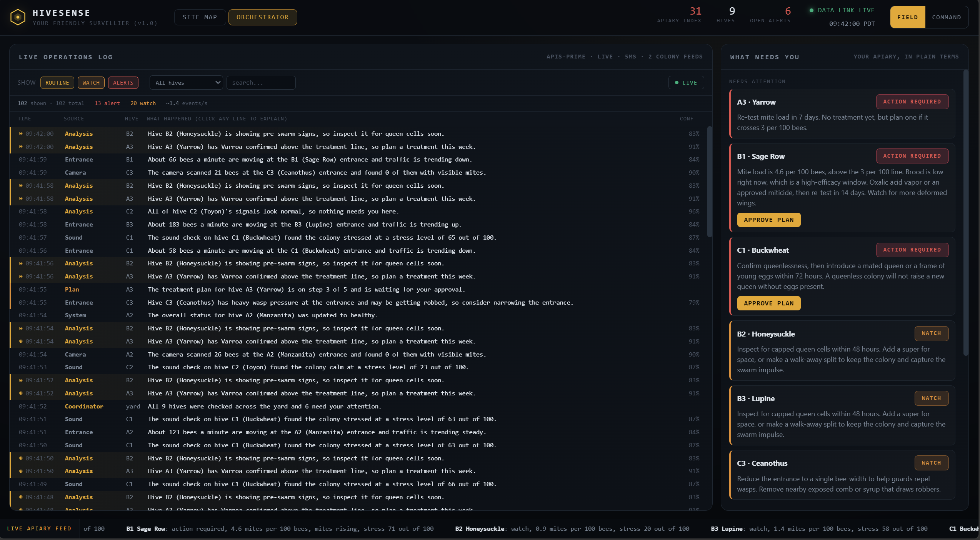The width and height of the screenshot is (980, 540).
Task: Click the B2 Honeysuckle ticker entry
Action: point(572,529)
